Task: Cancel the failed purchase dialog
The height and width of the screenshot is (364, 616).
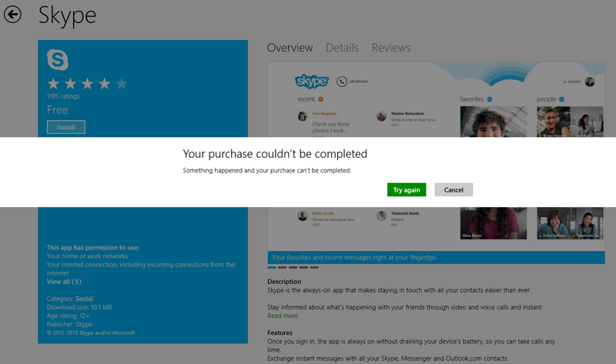Action: (454, 189)
